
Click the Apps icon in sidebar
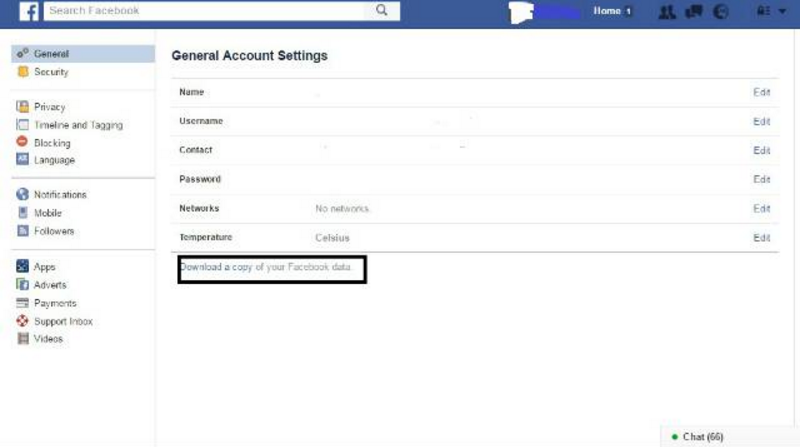[22, 266]
